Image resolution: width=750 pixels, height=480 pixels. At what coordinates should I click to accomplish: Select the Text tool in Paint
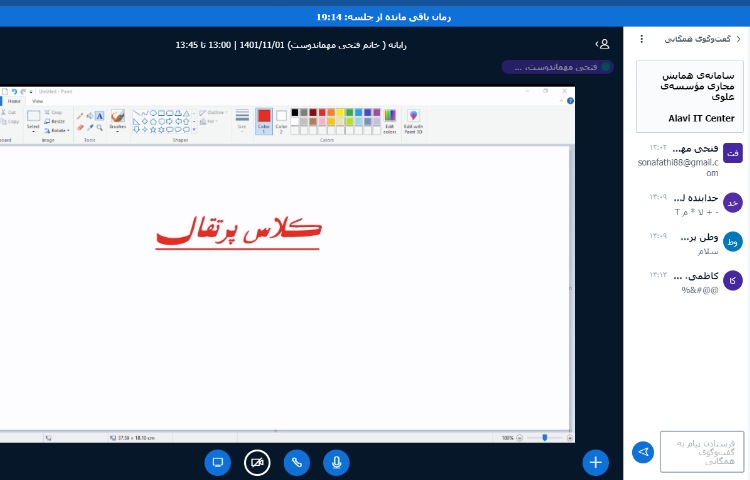(x=99, y=116)
